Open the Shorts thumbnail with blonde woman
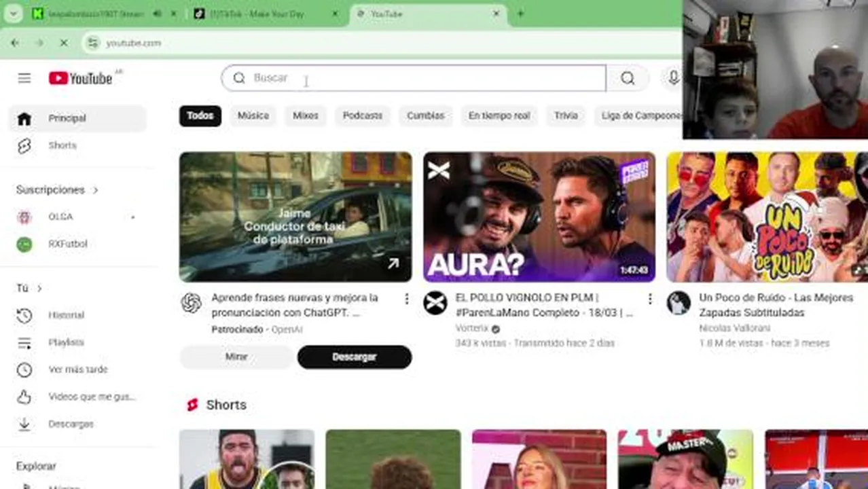 539,459
